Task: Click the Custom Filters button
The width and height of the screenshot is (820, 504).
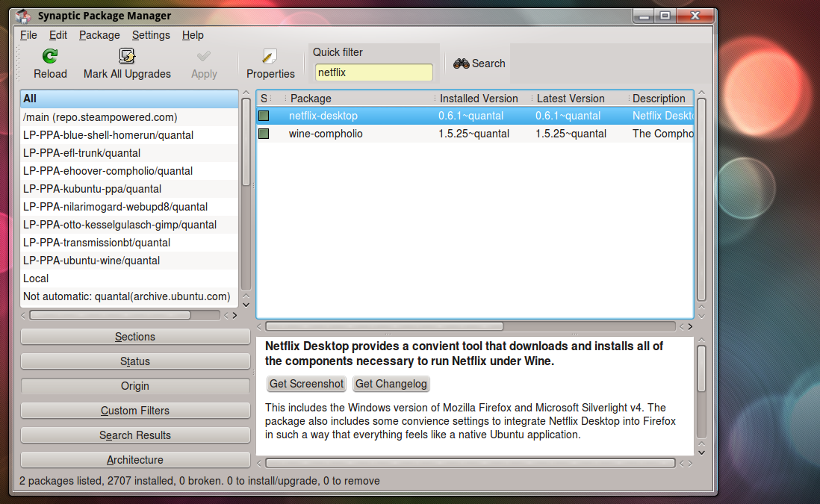Action: click(135, 411)
